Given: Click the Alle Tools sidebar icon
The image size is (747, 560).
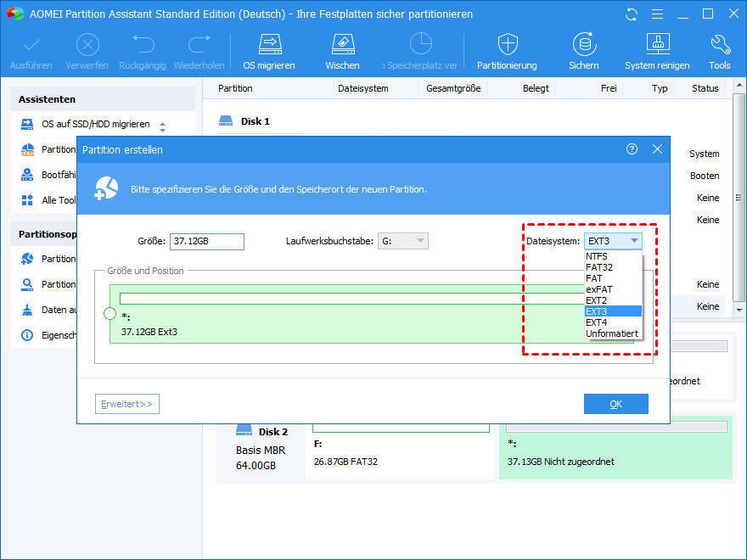Looking at the screenshot, I should (x=27, y=200).
